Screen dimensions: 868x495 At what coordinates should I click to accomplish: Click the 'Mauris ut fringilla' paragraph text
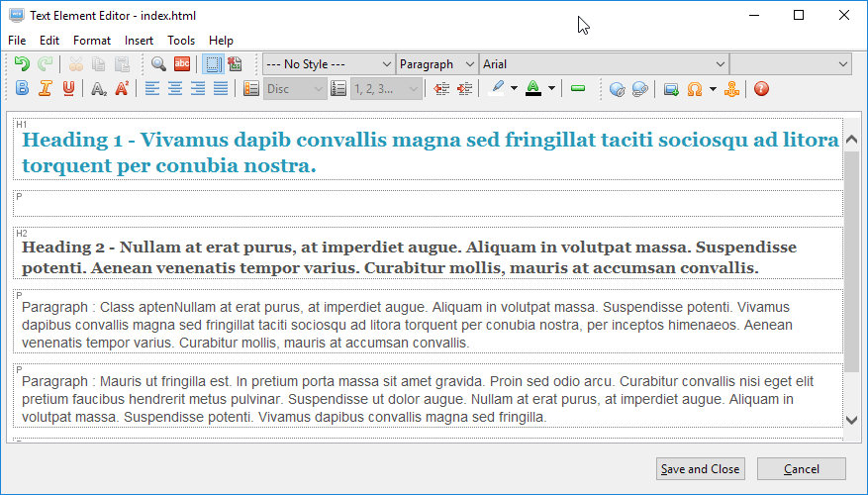click(x=418, y=399)
